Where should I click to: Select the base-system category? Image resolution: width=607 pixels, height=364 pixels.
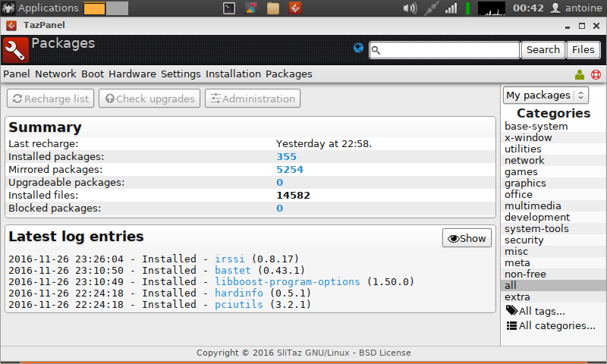click(536, 127)
